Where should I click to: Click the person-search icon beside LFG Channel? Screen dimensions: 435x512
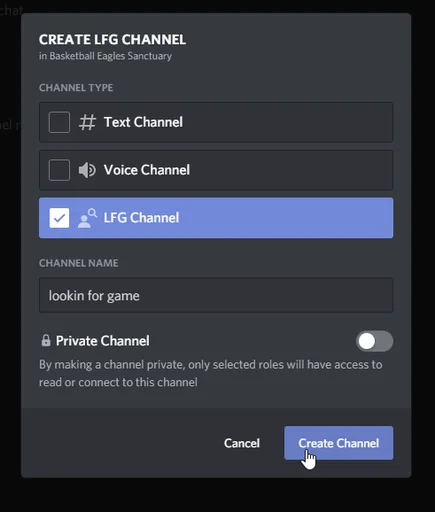pos(88,218)
